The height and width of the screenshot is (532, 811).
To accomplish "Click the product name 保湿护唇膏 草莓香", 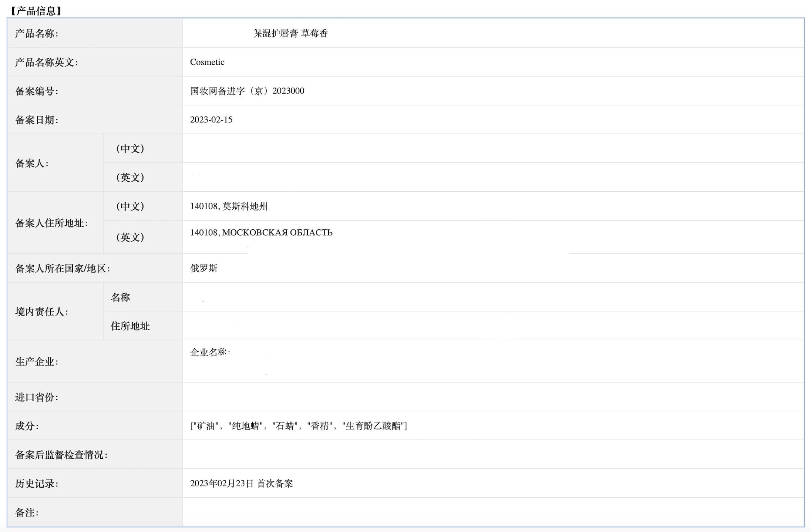I will point(291,33).
